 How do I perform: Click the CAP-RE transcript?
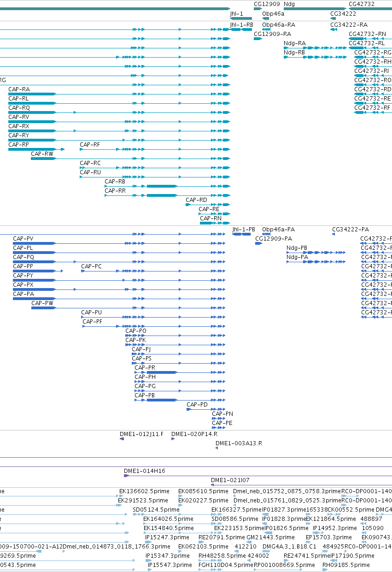[214, 214]
